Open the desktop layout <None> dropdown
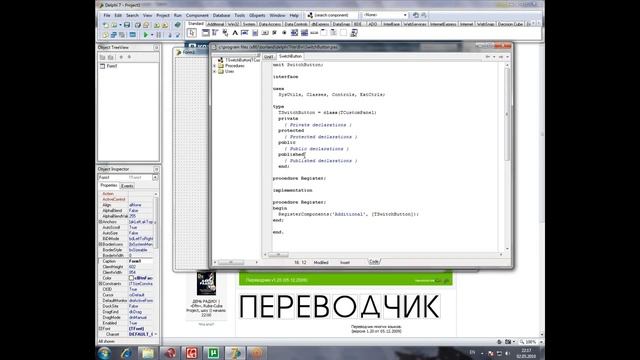 click(405, 15)
